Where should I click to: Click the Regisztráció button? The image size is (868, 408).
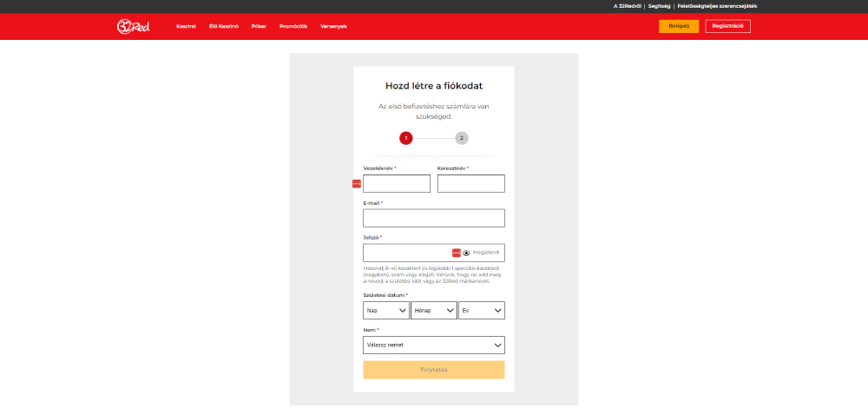[x=727, y=26]
